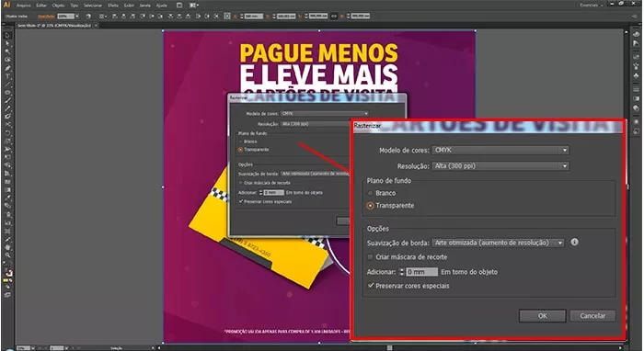644x351 pixels.
Task: Select the Direct Selection tool
Action: pyautogui.click(x=7, y=43)
